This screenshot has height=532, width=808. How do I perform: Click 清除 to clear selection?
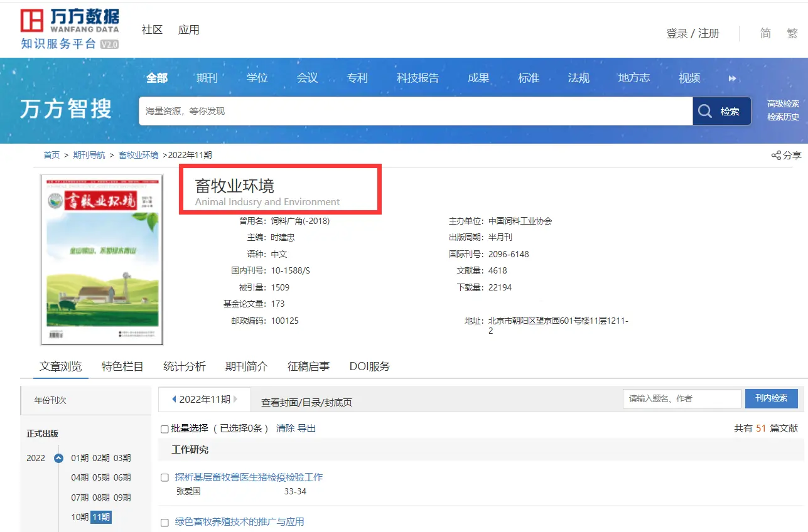point(285,428)
